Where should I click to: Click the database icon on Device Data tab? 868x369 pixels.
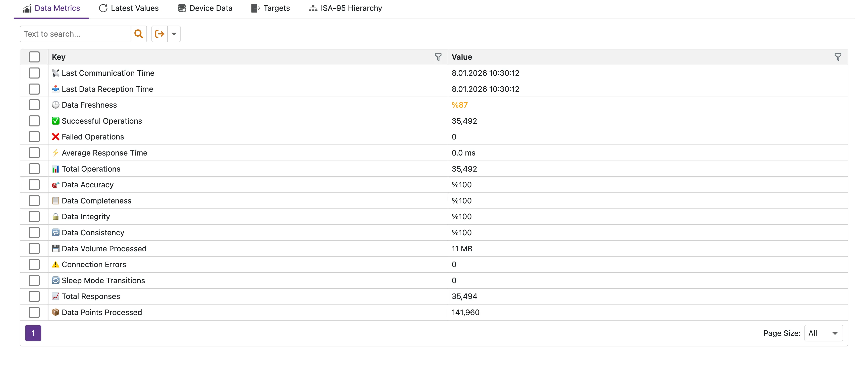coord(182,8)
